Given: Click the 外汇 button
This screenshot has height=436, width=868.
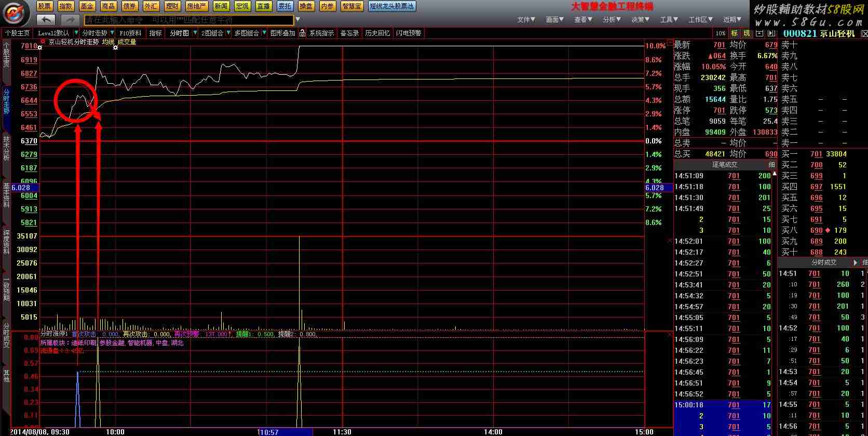Looking at the screenshot, I should [x=151, y=6].
